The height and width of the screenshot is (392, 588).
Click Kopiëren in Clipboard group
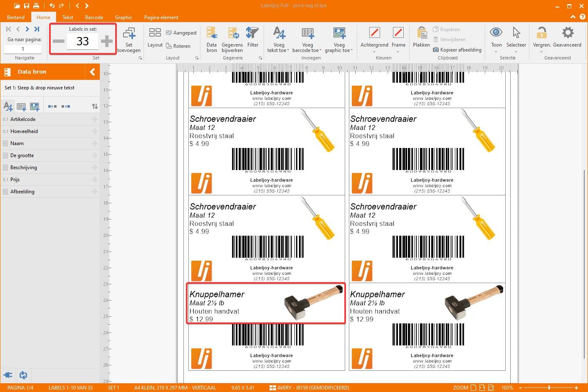[446, 30]
